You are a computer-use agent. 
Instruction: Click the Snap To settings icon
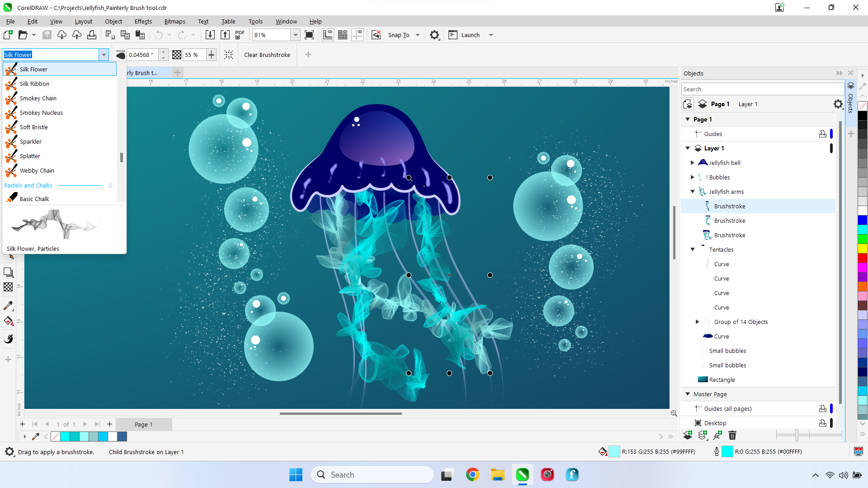[x=435, y=34]
